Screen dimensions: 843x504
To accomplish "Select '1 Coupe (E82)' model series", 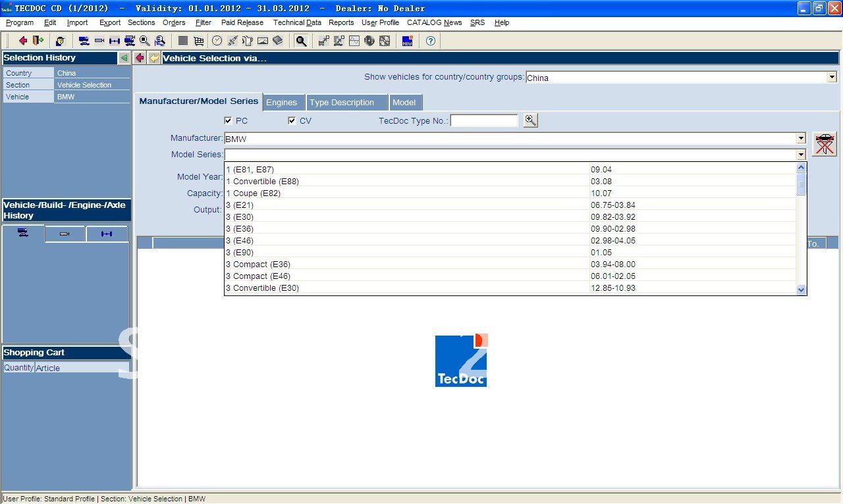I will coord(510,193).
